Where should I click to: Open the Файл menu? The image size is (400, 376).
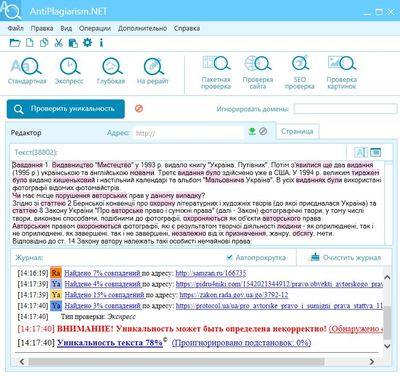(x=16, y=28)
